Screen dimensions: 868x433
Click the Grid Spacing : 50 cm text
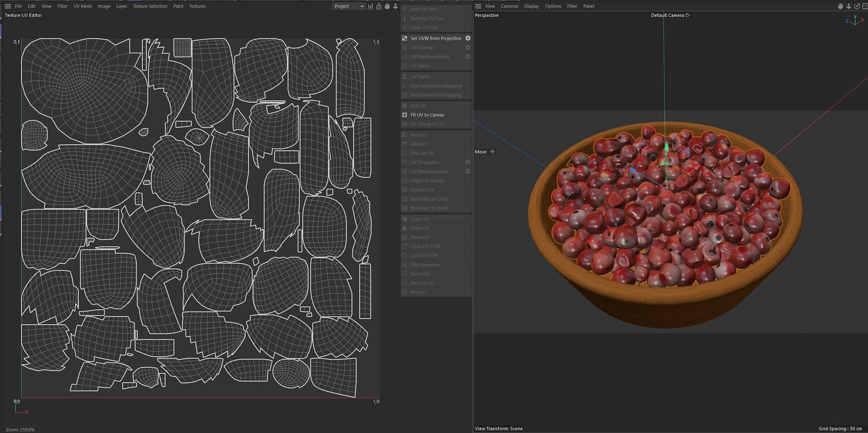click(841, 429)
